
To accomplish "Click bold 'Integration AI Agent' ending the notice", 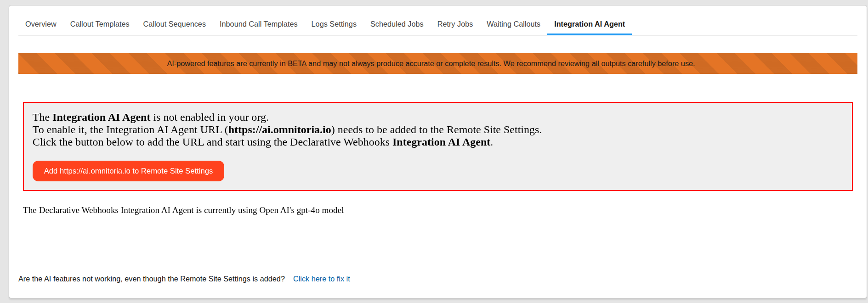I will coord(441,142).
